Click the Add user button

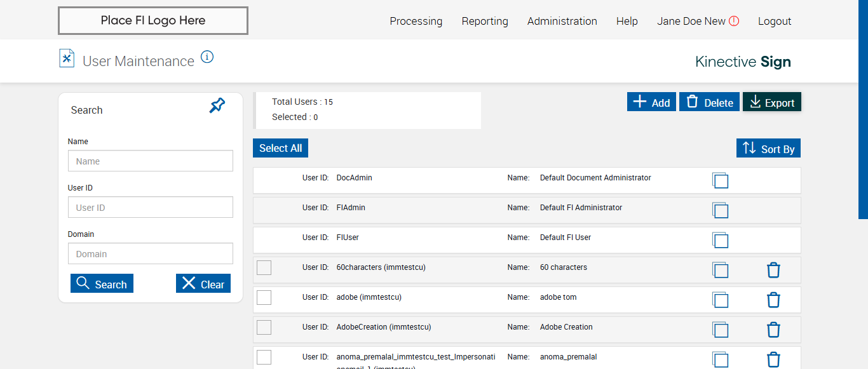[x=651, y=102]
